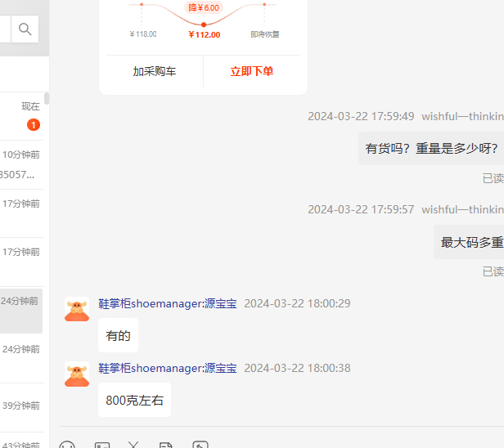Open the conversation from 10分钟前

click(x=22, y=165)
